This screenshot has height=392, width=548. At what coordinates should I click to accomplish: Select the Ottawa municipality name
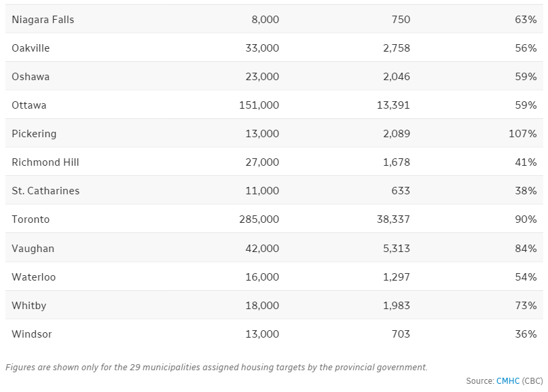(29, 105)
